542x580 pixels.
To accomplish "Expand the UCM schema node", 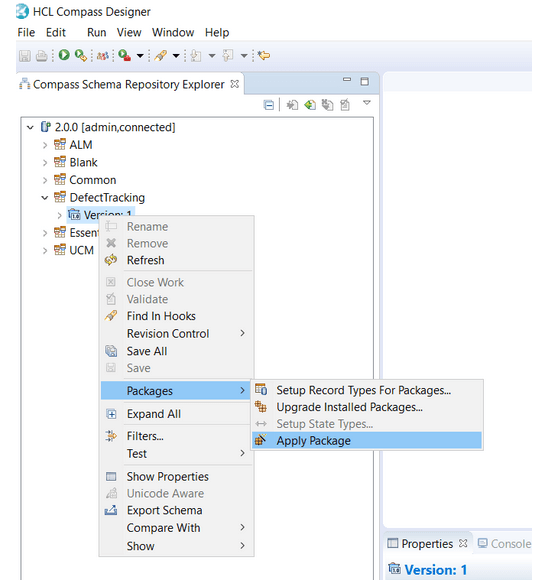I will point(45,250).
